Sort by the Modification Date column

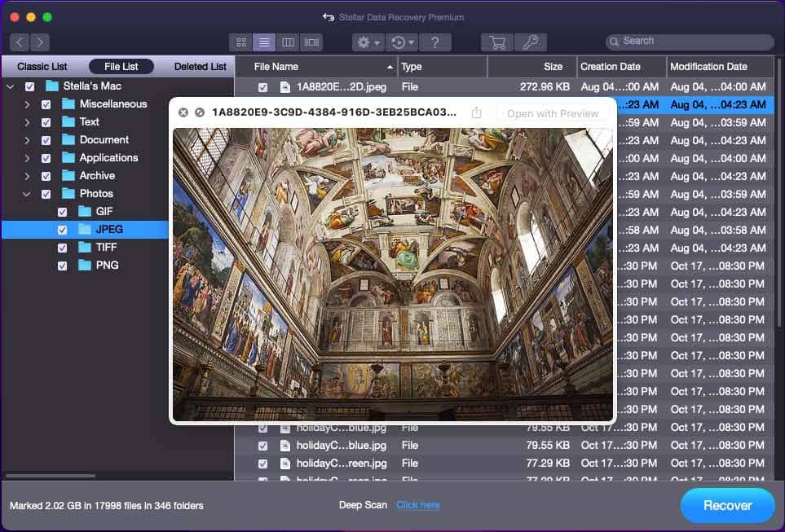point(720,67)
